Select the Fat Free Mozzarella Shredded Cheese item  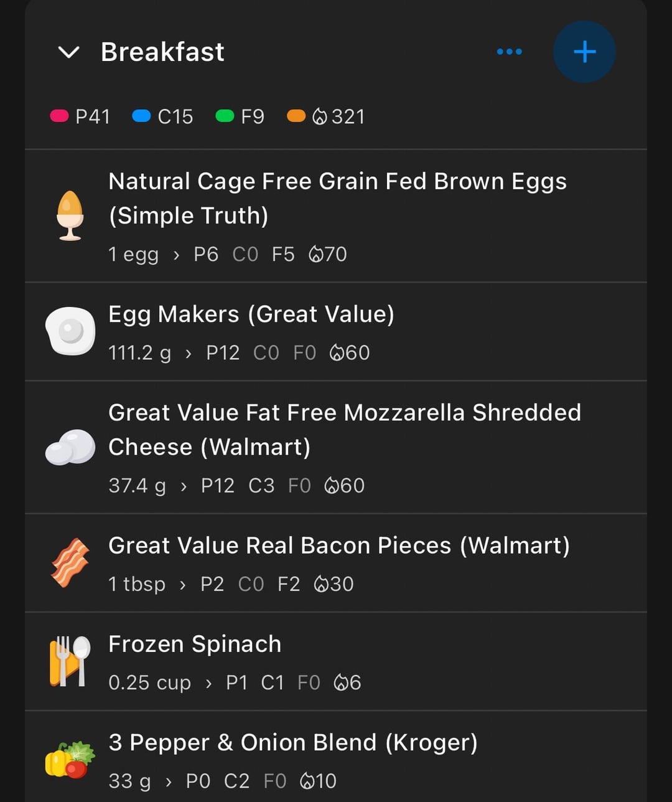(x=345, y=430)
